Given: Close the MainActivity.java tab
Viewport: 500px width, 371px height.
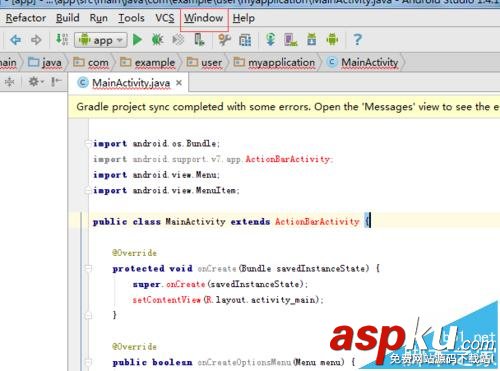Looking at the screenshot, I should pos(179,83).
